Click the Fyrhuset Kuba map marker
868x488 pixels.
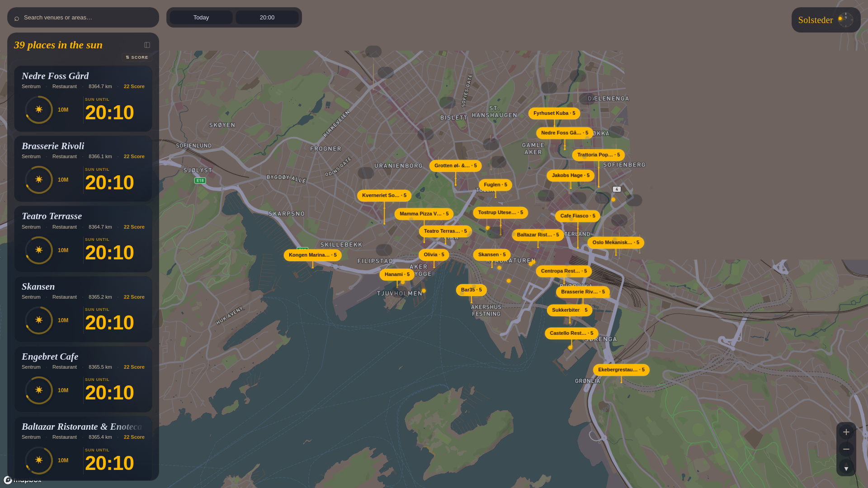554,113
